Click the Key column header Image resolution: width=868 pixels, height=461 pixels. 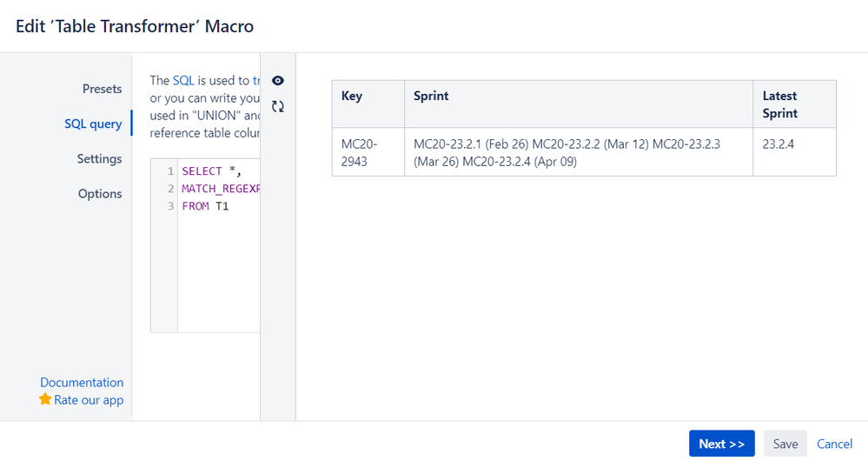click(x=352, y=97)
